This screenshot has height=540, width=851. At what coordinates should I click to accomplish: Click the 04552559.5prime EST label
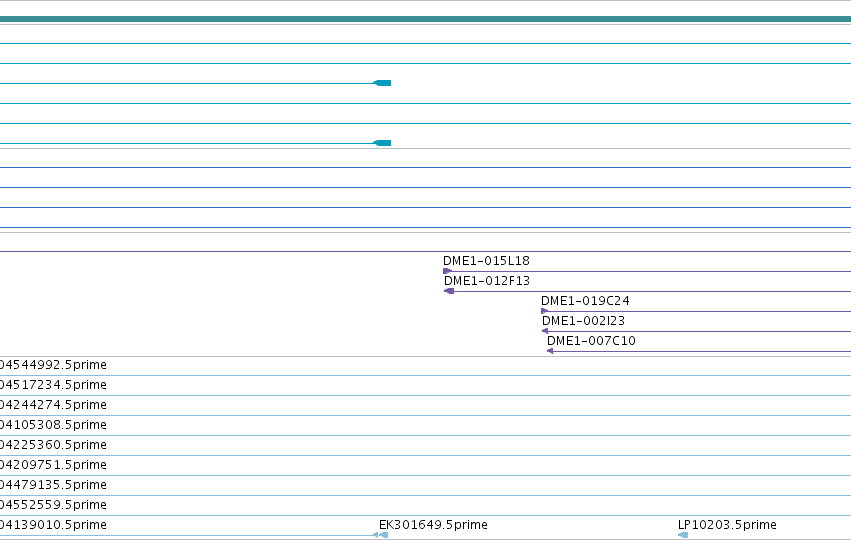(x=53, y=505)
